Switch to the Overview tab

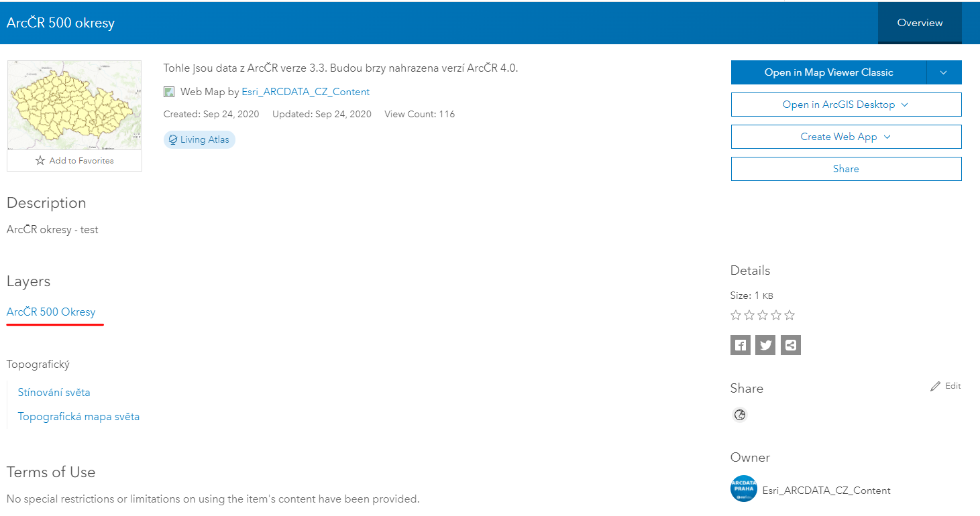(920, 23)
